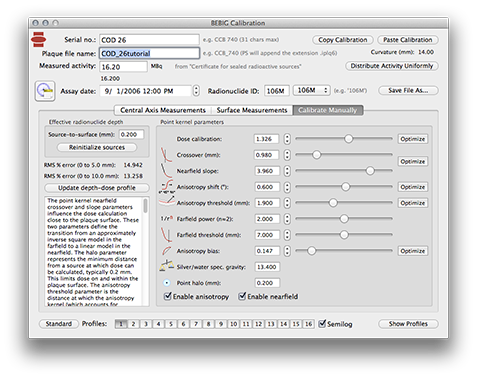Click Optimize for Dose calibration
477x378 pixels.
pos(413,139)
